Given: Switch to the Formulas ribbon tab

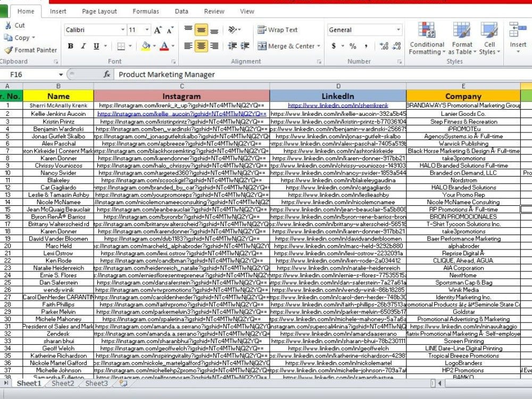Looking at the screenshot, I should [x=145, y=11].
